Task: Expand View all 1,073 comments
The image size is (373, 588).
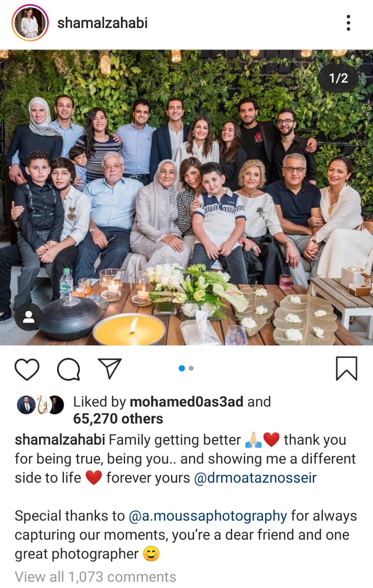Action: pyautogui.click(x=95, y=577)
